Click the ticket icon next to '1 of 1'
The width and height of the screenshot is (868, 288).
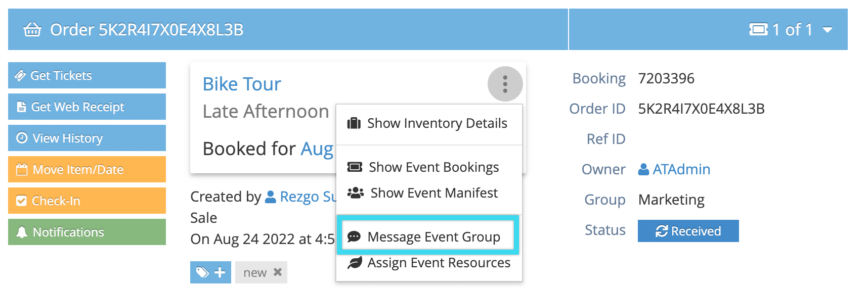pos(758,30)
